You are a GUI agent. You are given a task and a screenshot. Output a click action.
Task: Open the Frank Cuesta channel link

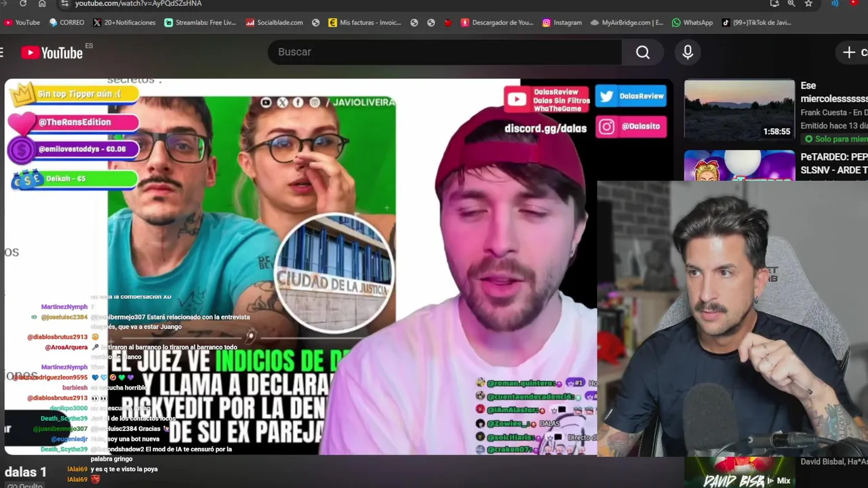(834, 113)
